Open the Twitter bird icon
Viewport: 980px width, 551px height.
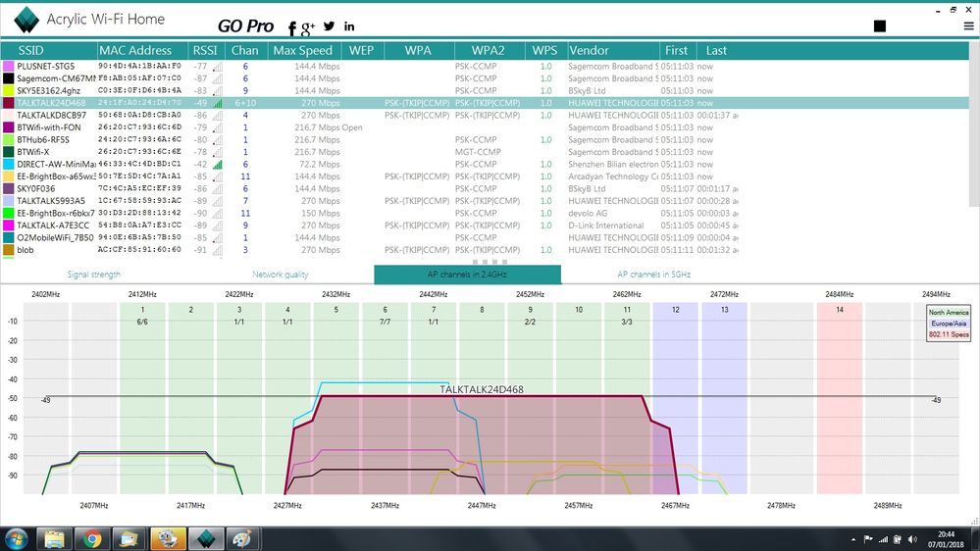(x=329, y=26)
